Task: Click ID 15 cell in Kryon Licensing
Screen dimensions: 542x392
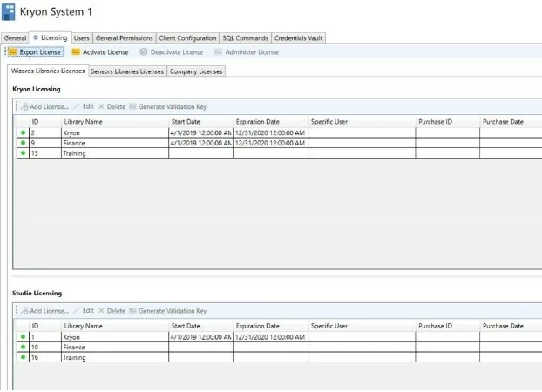Action: click(x=45, y=153)
